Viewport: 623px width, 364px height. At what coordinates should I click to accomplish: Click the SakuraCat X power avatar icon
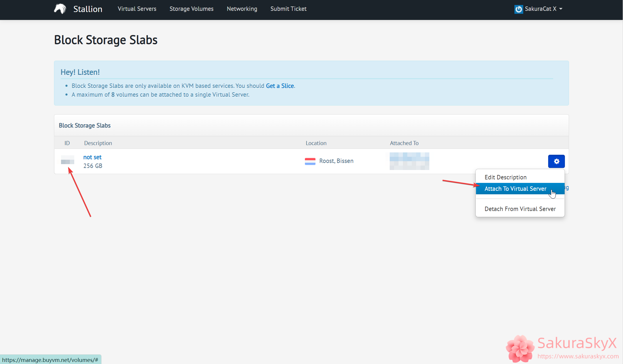[x=519, y=9]
